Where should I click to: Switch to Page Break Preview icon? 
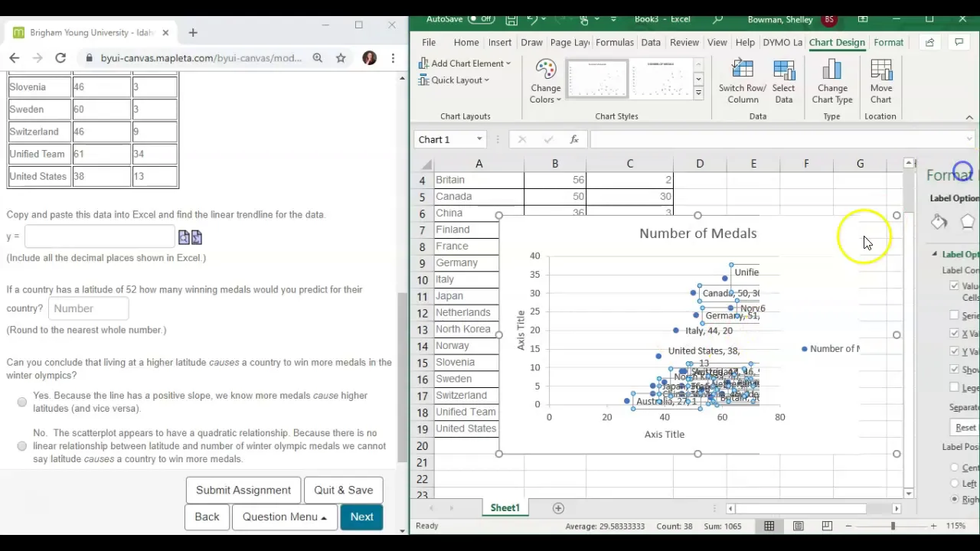tap(827, 526)
